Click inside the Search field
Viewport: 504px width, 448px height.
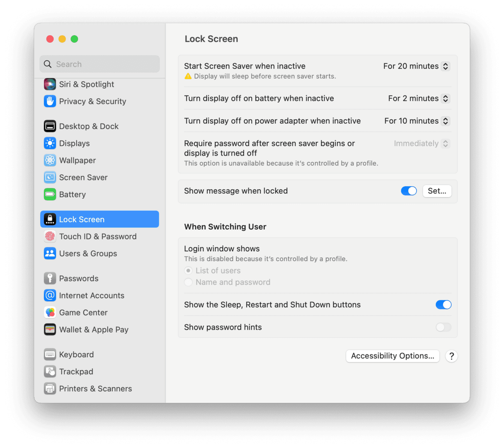[99, 64]
